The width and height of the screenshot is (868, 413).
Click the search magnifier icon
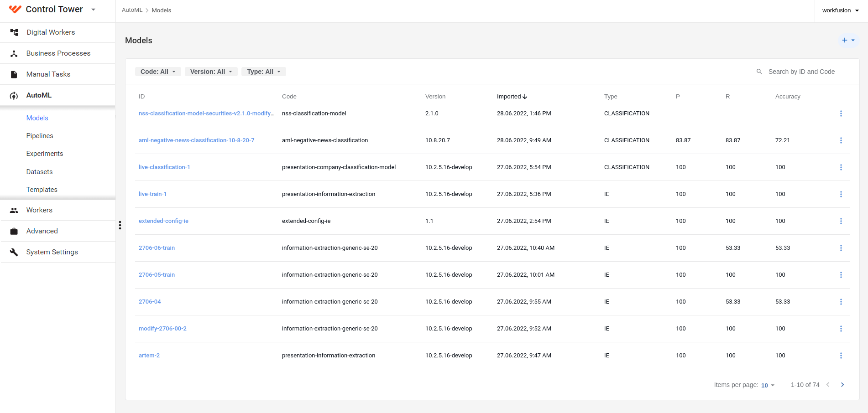[x=759, y=72]
